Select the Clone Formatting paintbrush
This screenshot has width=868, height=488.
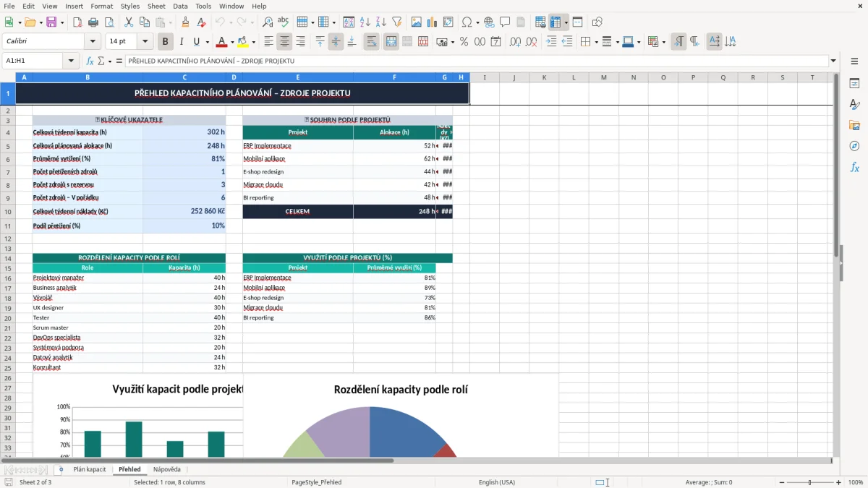click(x=185, y=22)
